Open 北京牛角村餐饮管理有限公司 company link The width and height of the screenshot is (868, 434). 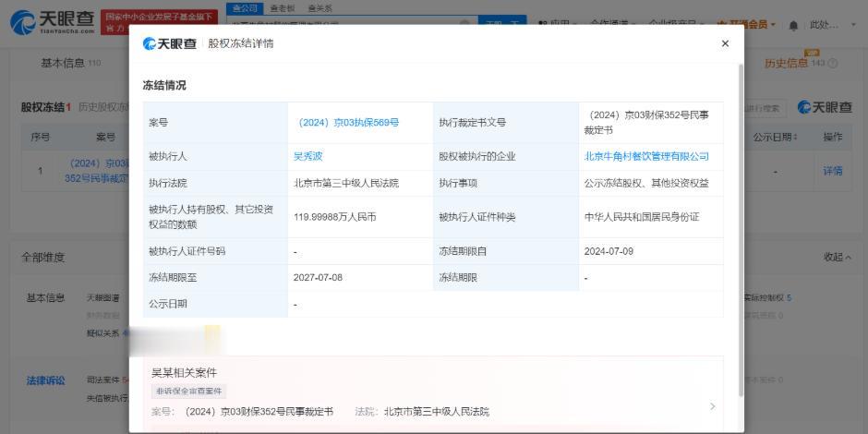pyautogui.click(x=646, y=157)
